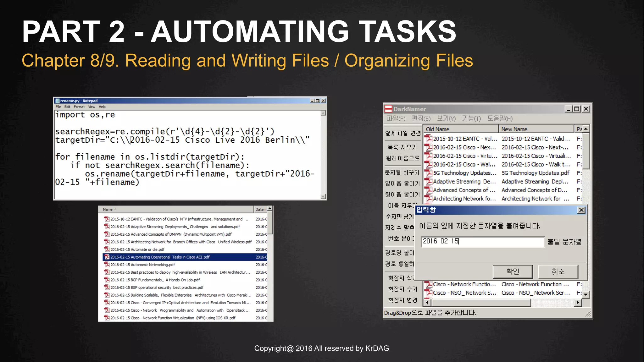The image size is (644, 362).
Task: Click the DarkNamer horizontal scrollbar right arrow
Action: pos(578,303)
